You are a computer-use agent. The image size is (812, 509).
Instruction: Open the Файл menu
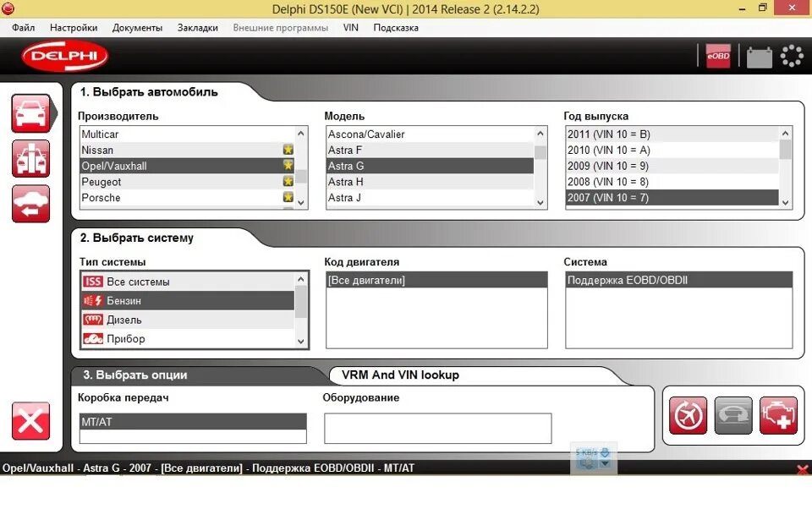click(x=24, y=27)
